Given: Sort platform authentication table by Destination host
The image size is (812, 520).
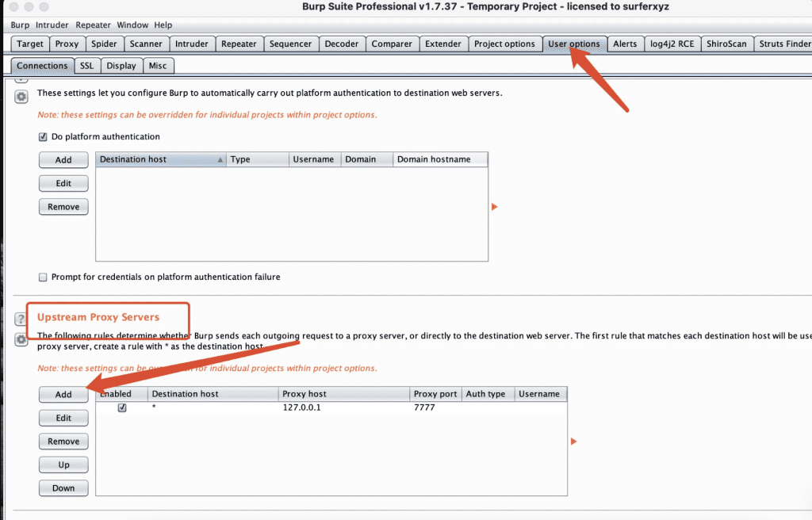Looking at the screenshot, I should pyautogui.click(x=161, y=159).
